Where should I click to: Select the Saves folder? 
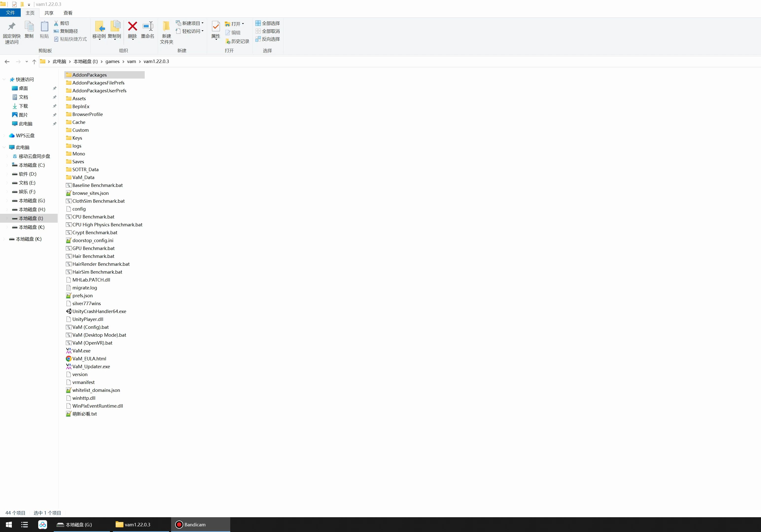click(x=78, y=162)
